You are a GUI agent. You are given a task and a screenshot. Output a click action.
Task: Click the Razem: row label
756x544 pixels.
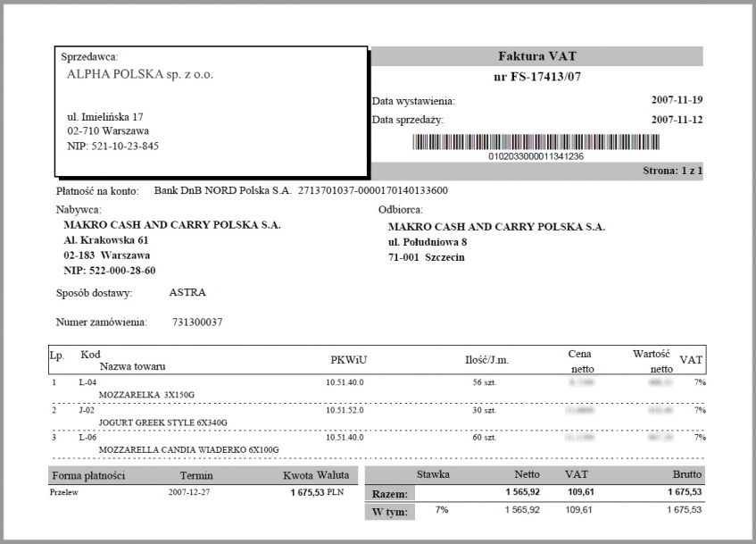click(389, 494)
